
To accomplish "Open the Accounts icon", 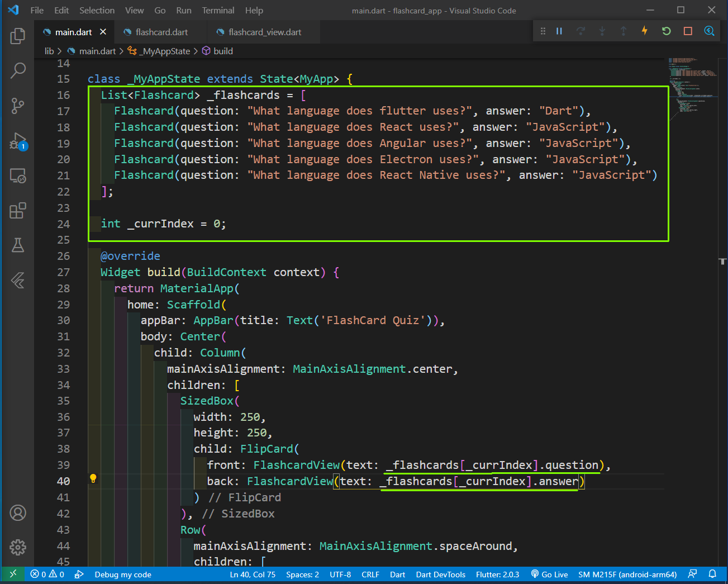I will click(18, 512).
